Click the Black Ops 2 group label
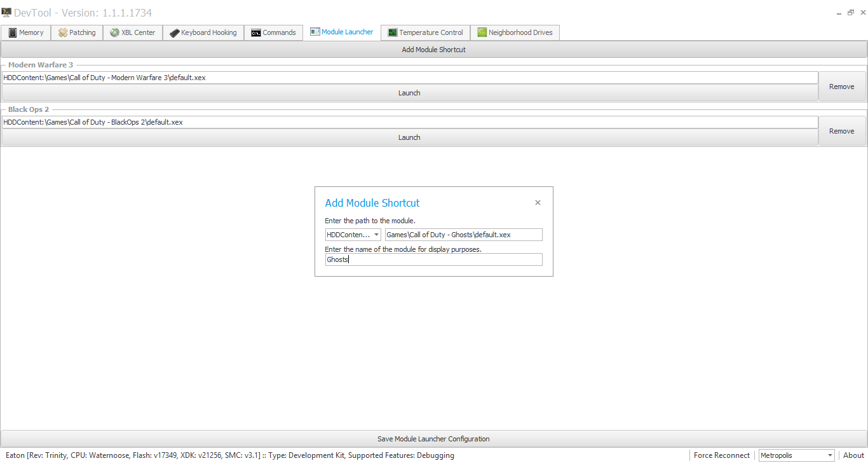This screenshot has height=463, width=868. coord(29,109)
